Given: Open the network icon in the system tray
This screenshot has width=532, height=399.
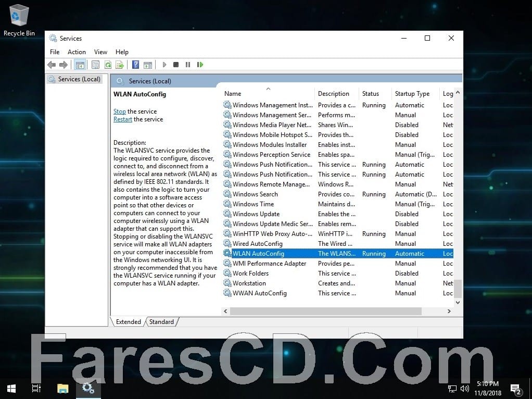Looking at the screenshot, I should (x=452, y=389).
